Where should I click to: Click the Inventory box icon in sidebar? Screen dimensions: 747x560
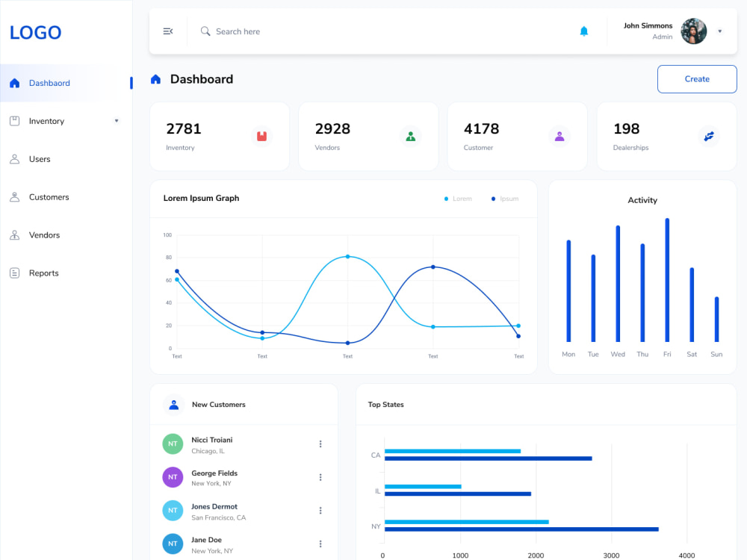pyautogui.click(x=15, y=121)
